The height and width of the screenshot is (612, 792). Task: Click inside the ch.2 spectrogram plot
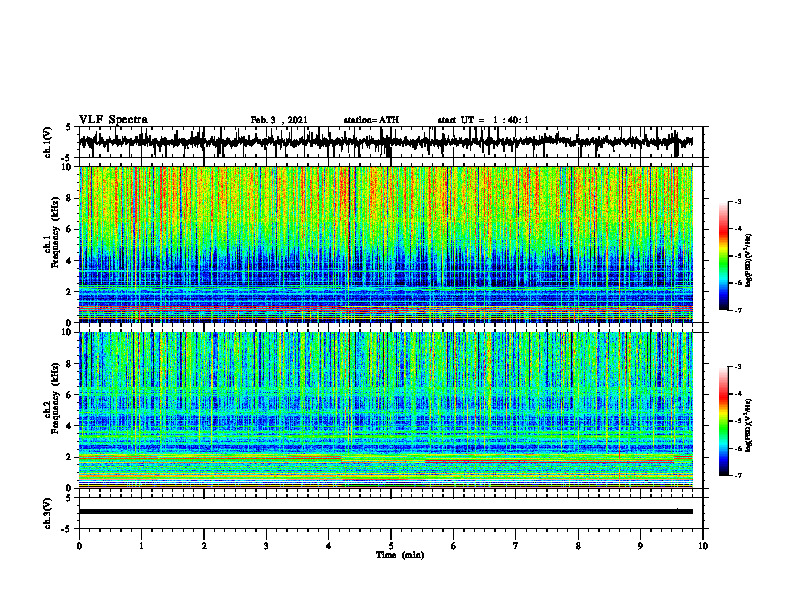pyautogui.click(x=386, y=410)
